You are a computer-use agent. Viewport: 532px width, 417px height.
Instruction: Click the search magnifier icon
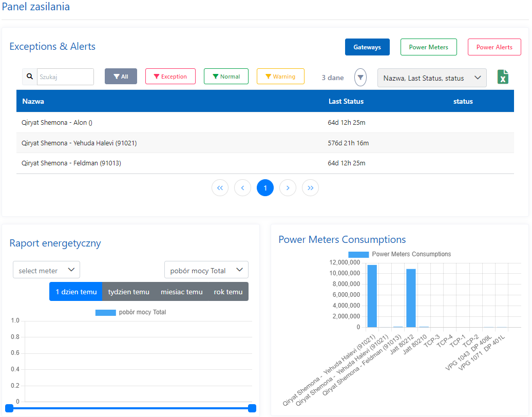coord(29,77)
